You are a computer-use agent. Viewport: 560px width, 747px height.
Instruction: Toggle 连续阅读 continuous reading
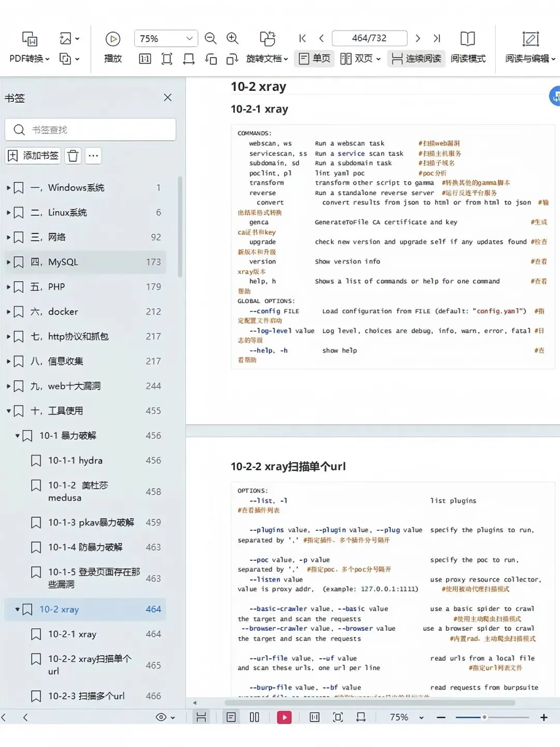[x=416, y=59]
